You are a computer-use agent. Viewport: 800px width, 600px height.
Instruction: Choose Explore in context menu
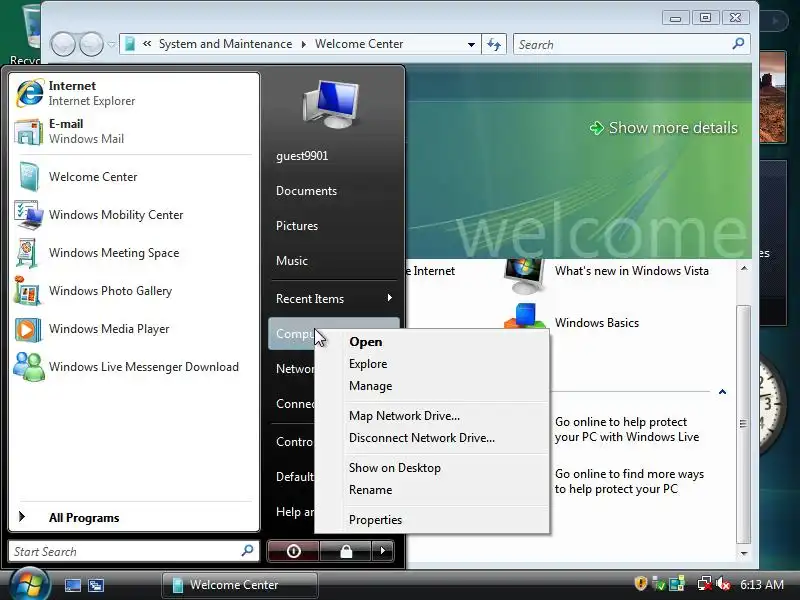tap(432, 364)
